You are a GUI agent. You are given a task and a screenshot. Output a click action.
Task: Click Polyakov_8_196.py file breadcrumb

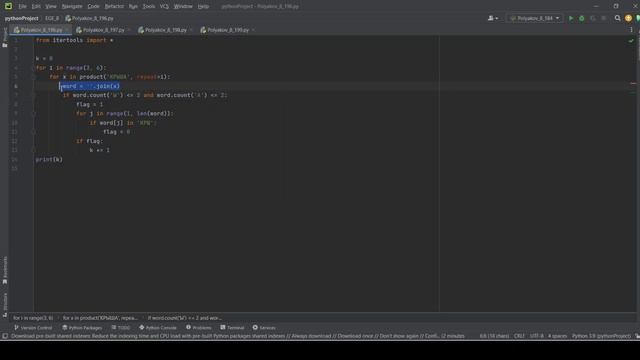tap(89, 18)
